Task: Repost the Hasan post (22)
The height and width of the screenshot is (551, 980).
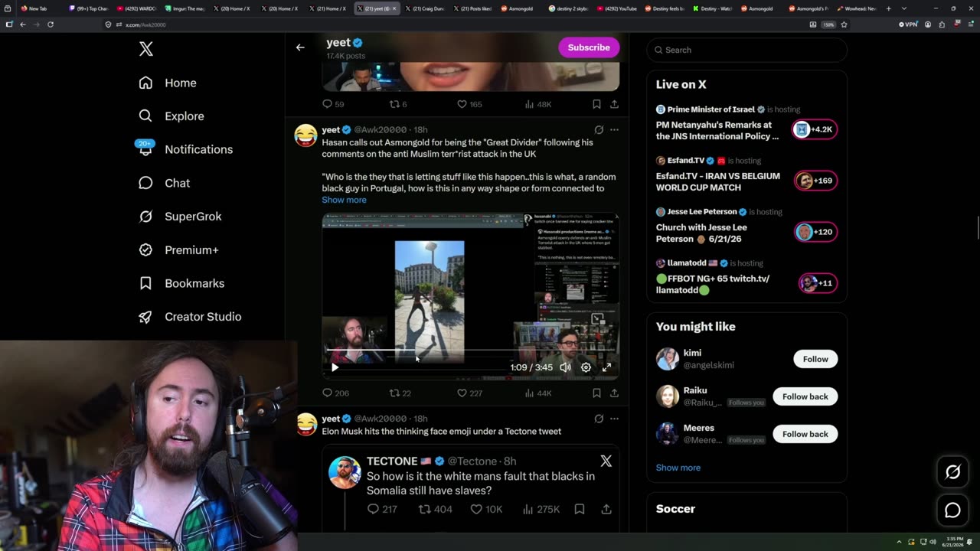Action: coord(400,393)
